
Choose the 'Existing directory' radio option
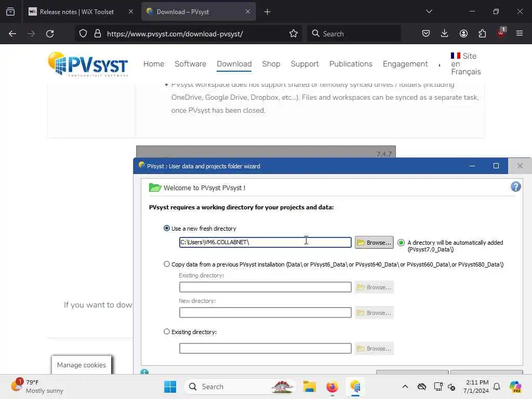[x=167, y=331]
